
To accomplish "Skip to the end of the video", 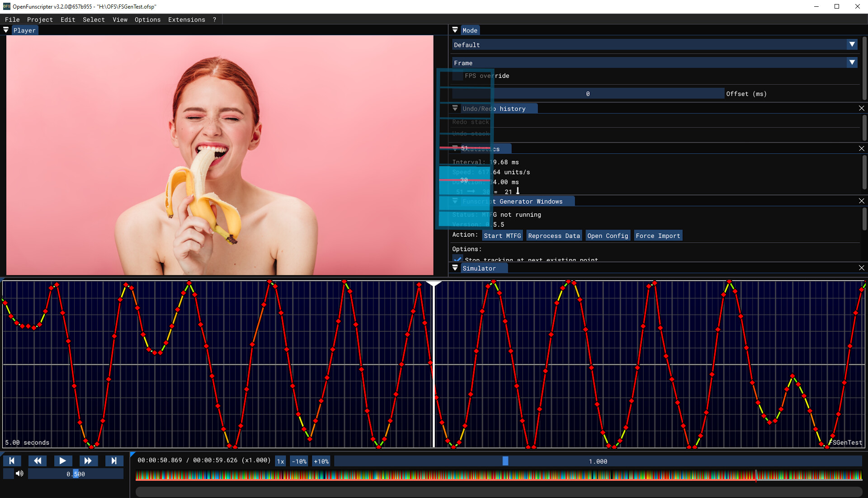I will click(114, 460).
